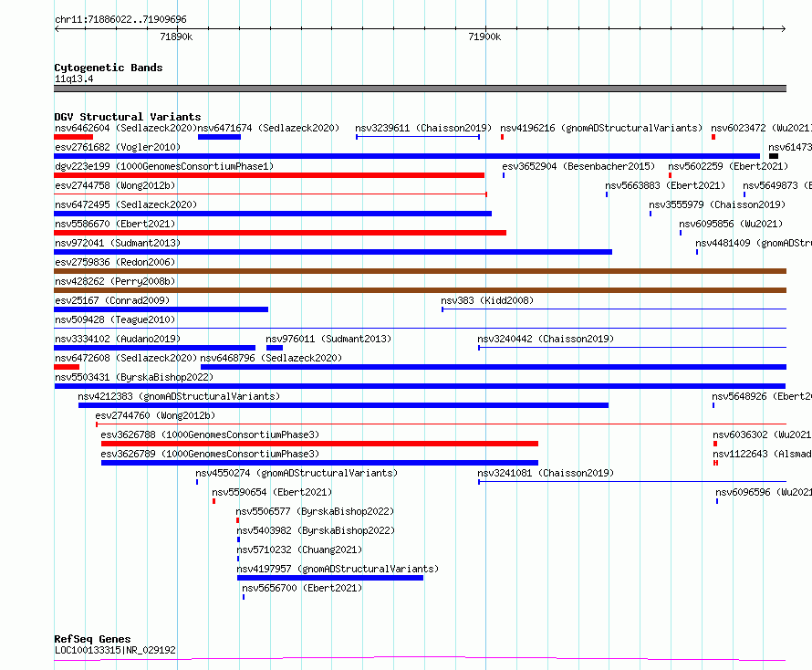
Task: Click the blue nsv4197957 (gnomADStructuralVariants) variant bar
Action: click(x=330, y=578)
